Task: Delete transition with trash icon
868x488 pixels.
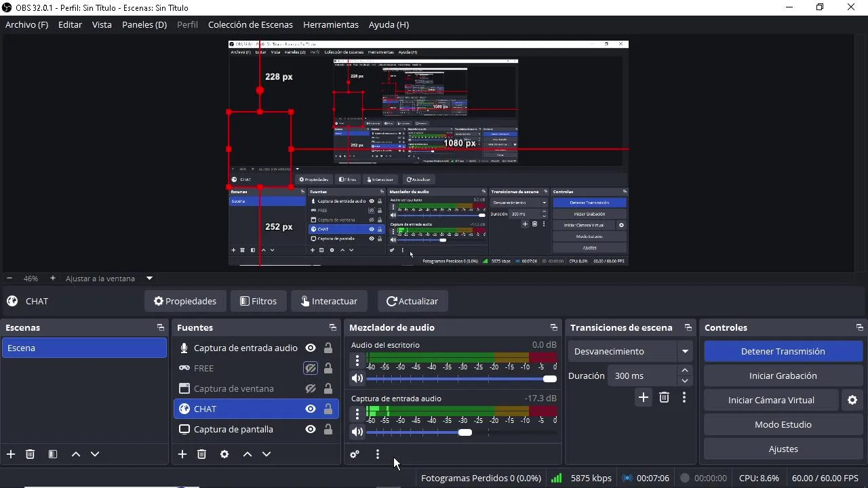Action: [x=664, y=398]
